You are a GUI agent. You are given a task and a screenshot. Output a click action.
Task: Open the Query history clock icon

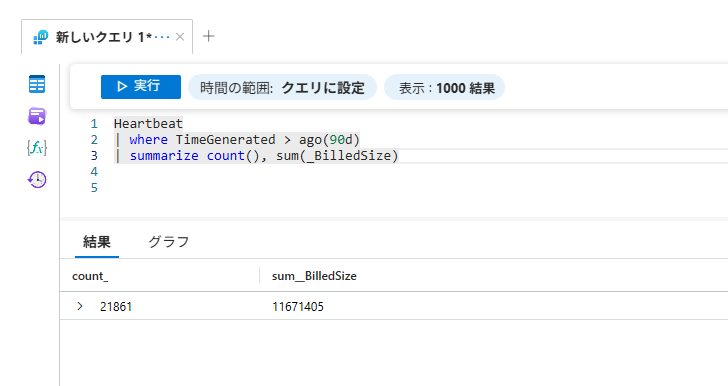37,179
